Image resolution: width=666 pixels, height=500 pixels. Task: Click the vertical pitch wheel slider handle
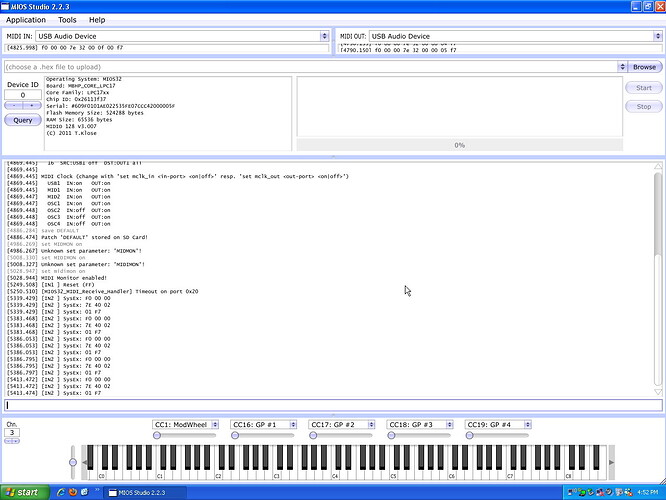point(73,462)
